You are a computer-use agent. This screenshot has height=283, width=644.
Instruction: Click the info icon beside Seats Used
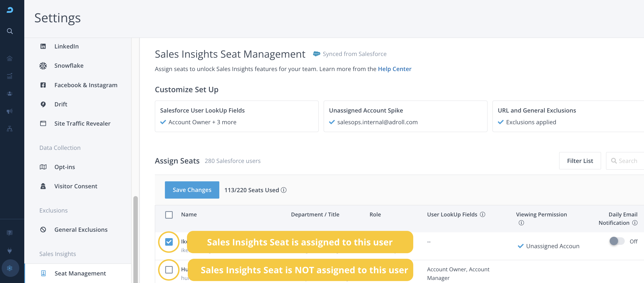click(x=284, y=190)
